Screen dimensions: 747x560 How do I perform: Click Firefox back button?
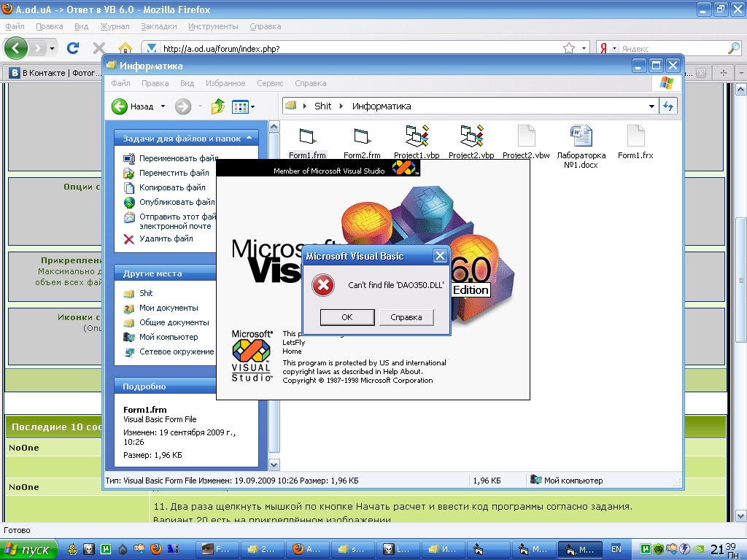tap(16, 48)
